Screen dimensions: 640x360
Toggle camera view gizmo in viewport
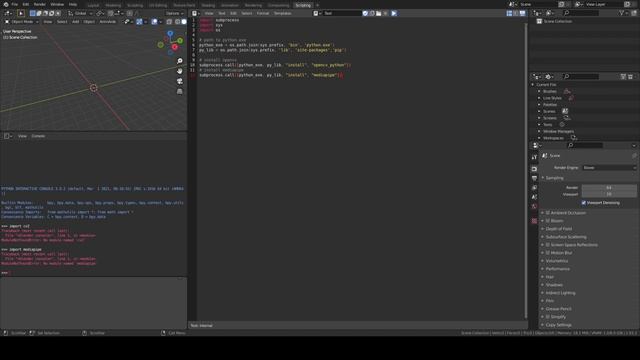[x=180, y=81]
